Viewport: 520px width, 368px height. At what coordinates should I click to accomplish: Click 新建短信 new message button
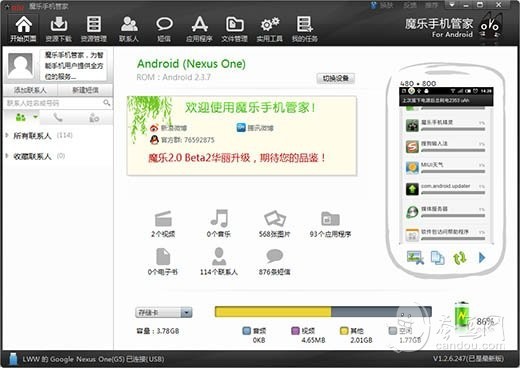point(85,90)
